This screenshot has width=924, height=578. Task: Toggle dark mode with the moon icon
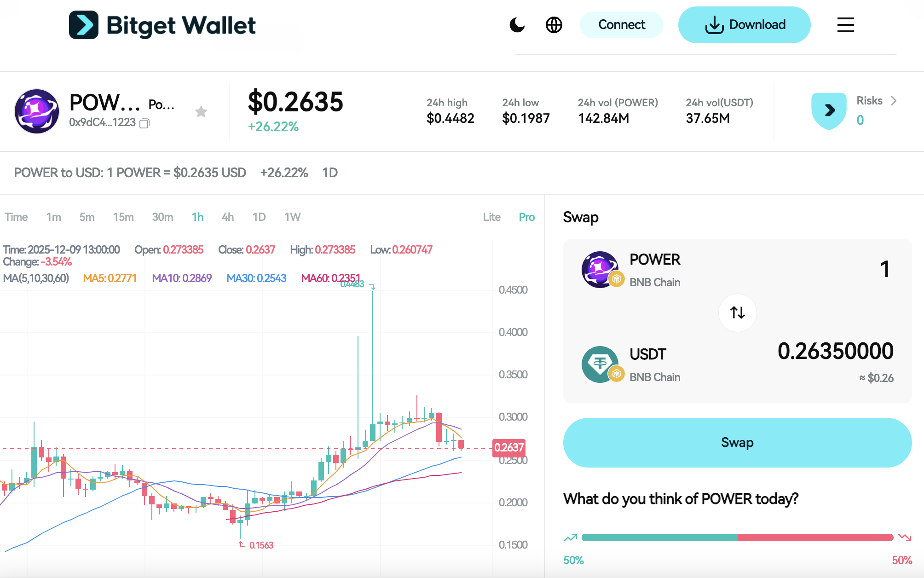tap(517, 25)
